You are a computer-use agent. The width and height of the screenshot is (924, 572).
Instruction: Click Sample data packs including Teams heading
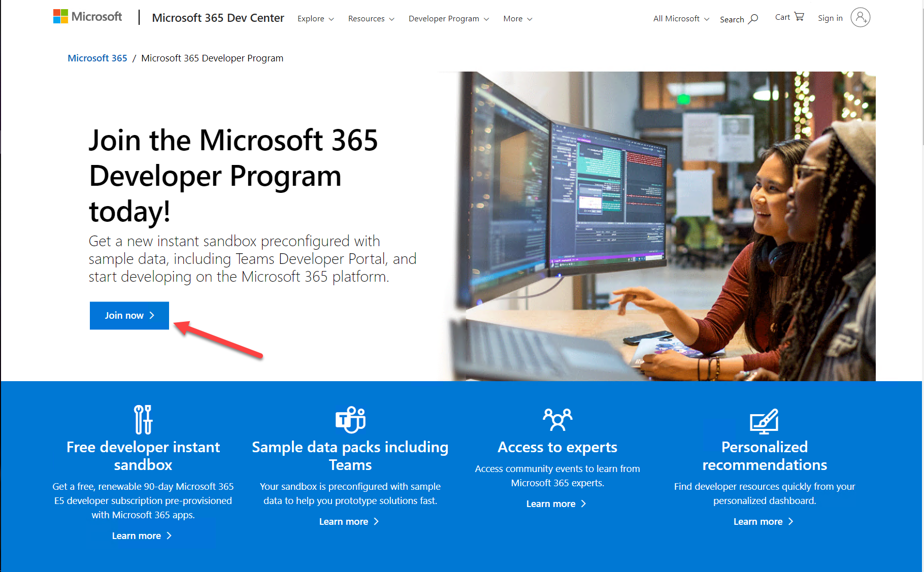(x=350, y=456)
